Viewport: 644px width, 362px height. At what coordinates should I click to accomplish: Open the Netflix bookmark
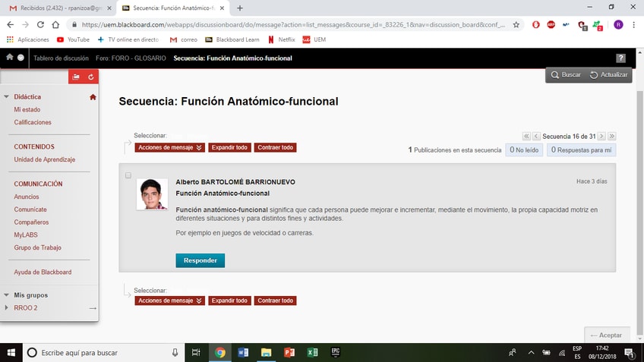(281, 39)
